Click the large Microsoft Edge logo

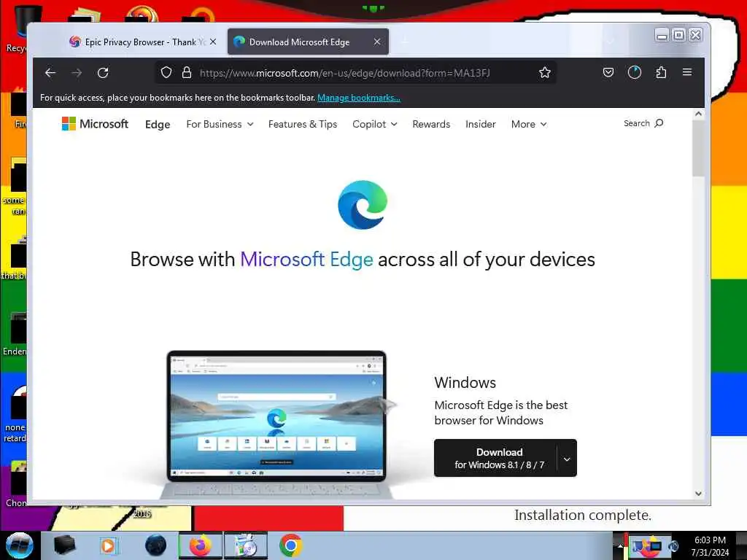(x=363, y=205)
